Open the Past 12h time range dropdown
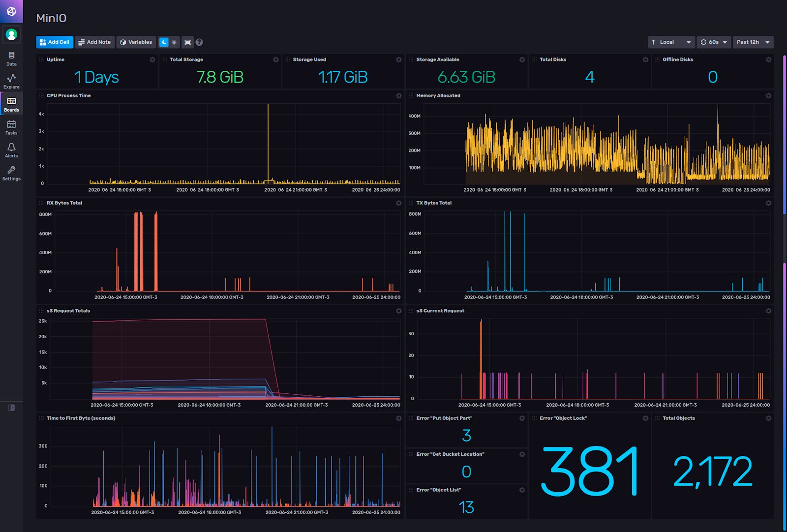This screenshot has width=787, height=532. 753,42
